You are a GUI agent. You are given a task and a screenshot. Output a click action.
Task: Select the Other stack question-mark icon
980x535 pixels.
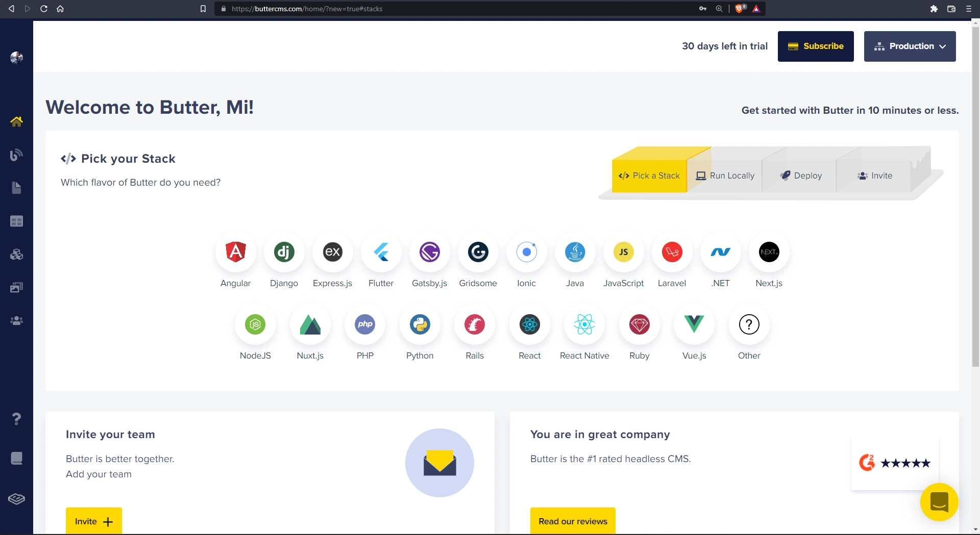[749, 324]
